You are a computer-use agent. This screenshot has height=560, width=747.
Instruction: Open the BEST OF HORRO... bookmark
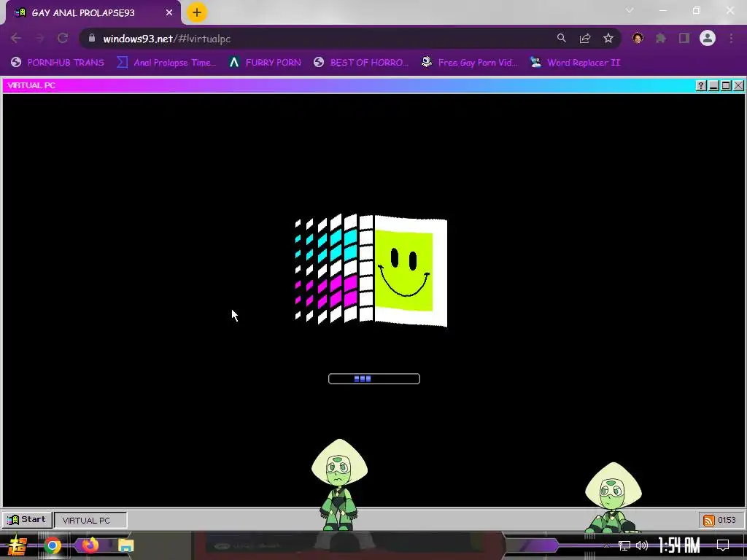tap(361, 63)
